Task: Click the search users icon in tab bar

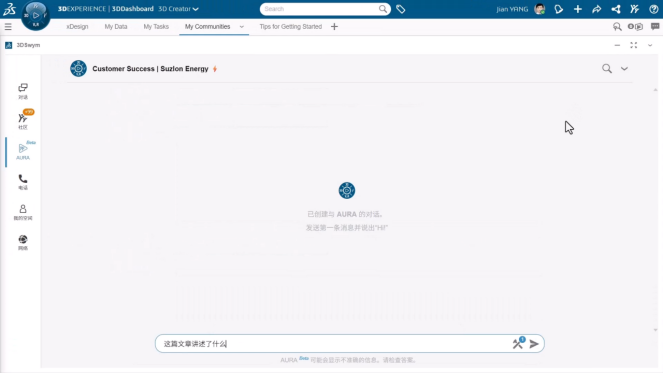Action: pos(617,27)
